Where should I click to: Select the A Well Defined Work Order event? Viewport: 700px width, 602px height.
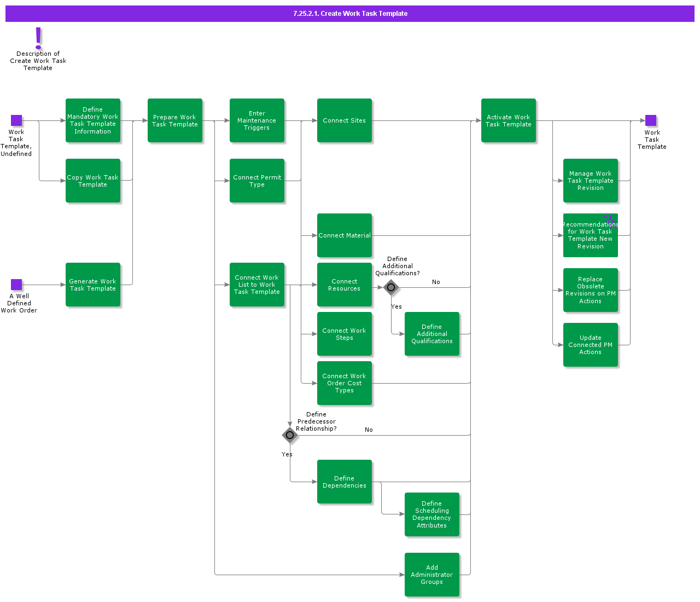pos(16,285)
